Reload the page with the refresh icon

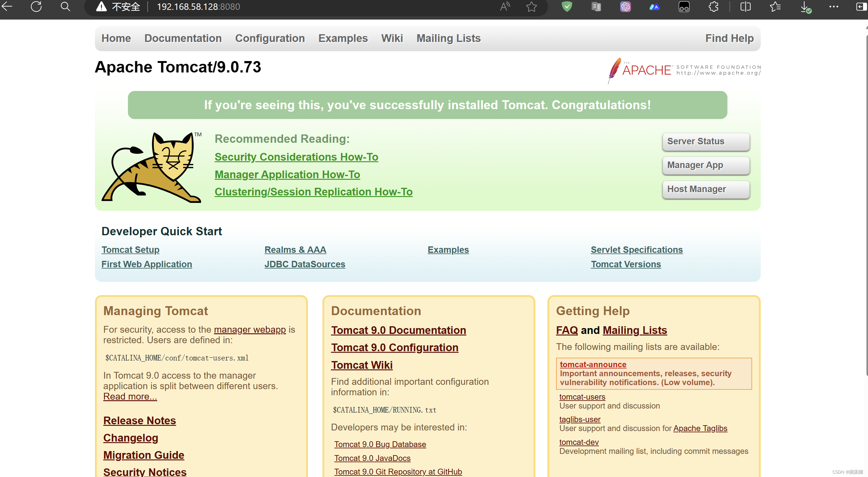36,6
